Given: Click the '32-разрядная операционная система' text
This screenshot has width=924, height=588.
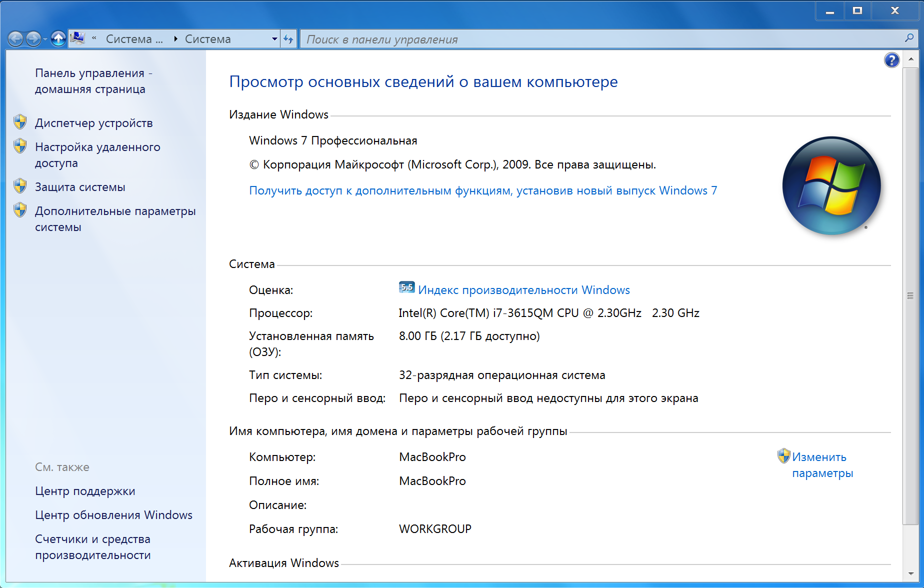Looking at the screenshot, I should tap(502, 375).
